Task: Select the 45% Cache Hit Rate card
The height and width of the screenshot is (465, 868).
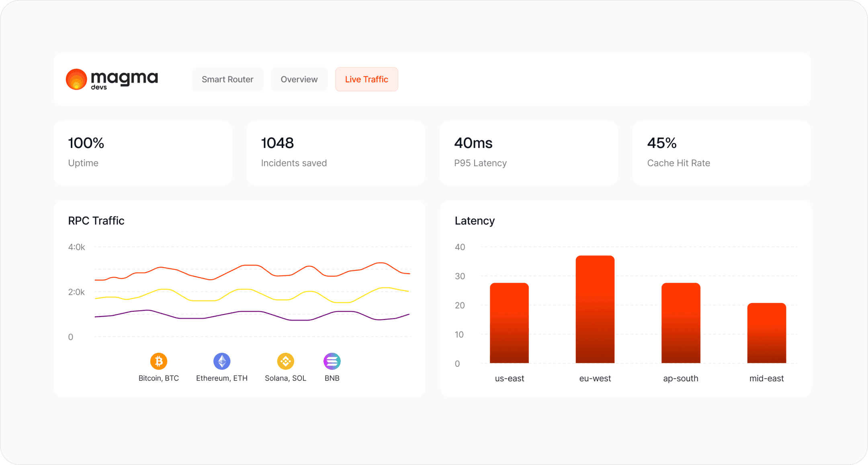Action: coord(721,153)
